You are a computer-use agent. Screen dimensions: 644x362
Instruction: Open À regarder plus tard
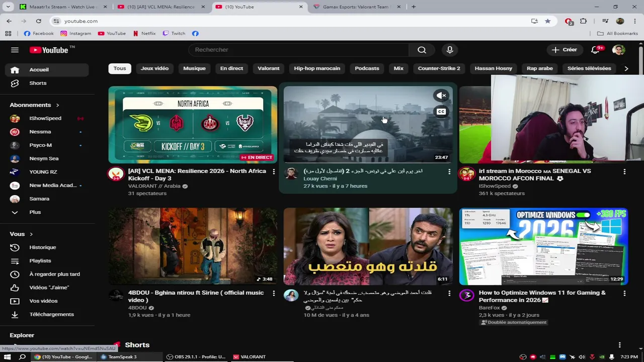(47, 274)
